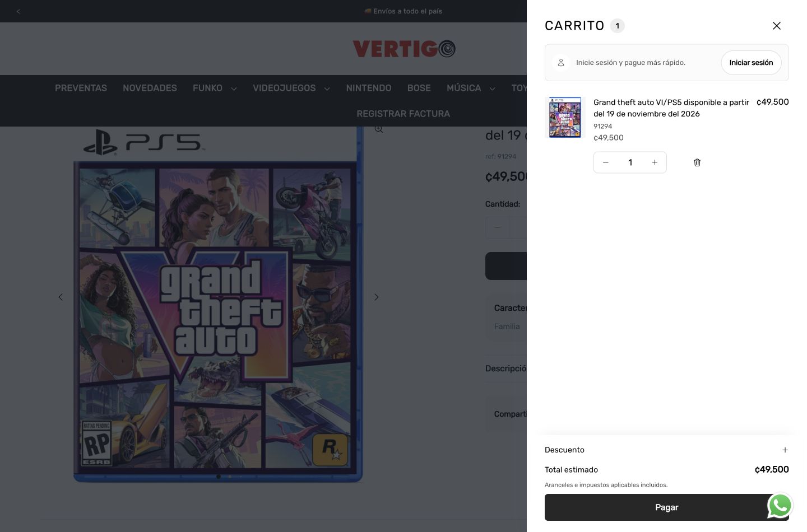Go to next product image arrow

(x=376, y=297)
